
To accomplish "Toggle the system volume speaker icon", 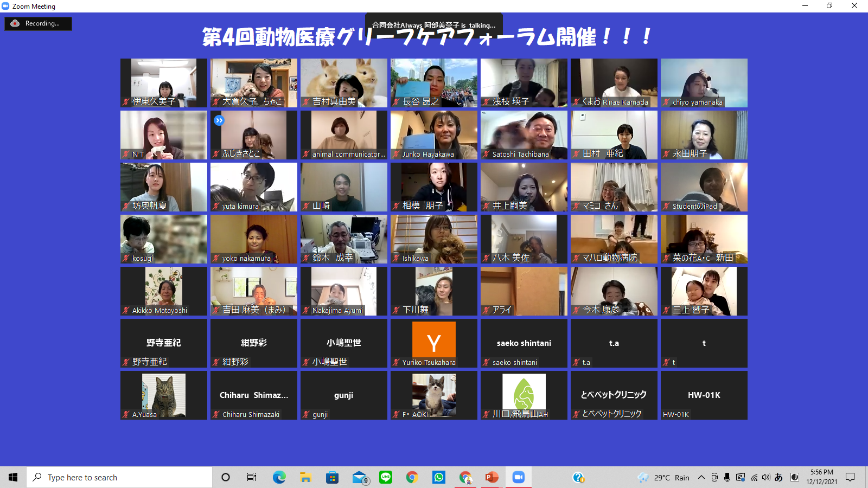I will coord(766,477).
